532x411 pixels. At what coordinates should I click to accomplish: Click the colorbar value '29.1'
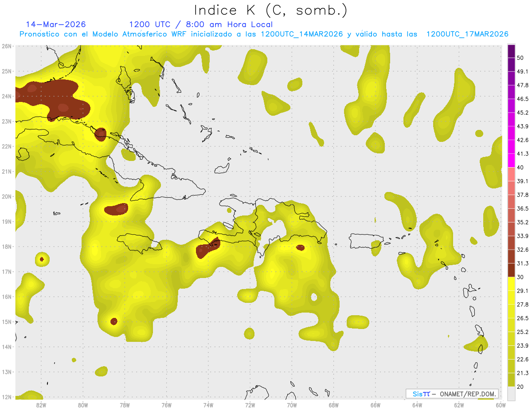click(x=523, y=290)
